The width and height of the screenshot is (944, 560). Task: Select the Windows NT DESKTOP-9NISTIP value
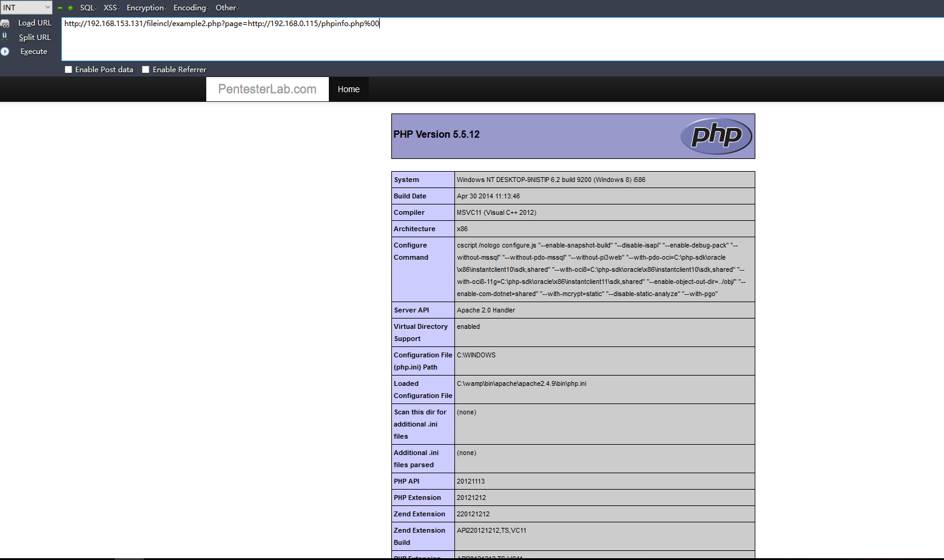point(551,180)
